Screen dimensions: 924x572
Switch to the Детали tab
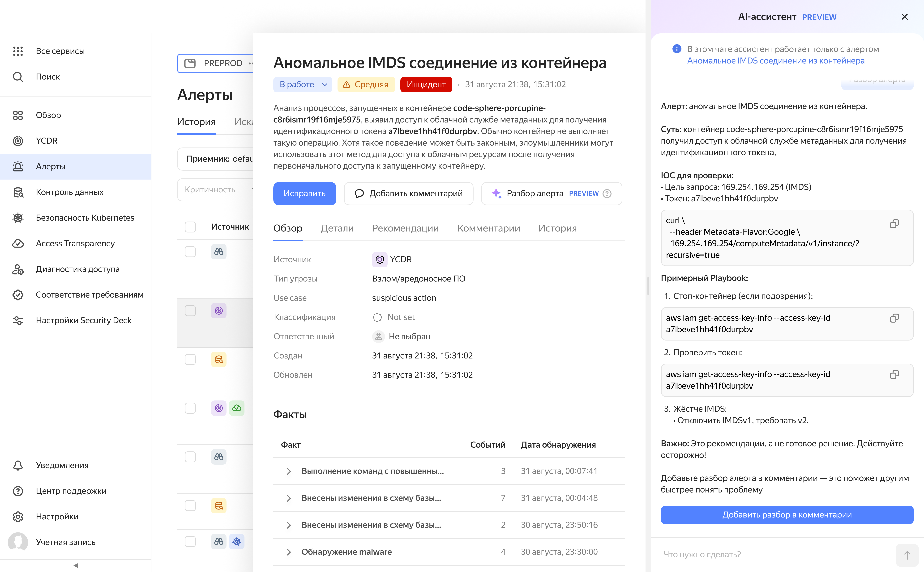(337, 228)
